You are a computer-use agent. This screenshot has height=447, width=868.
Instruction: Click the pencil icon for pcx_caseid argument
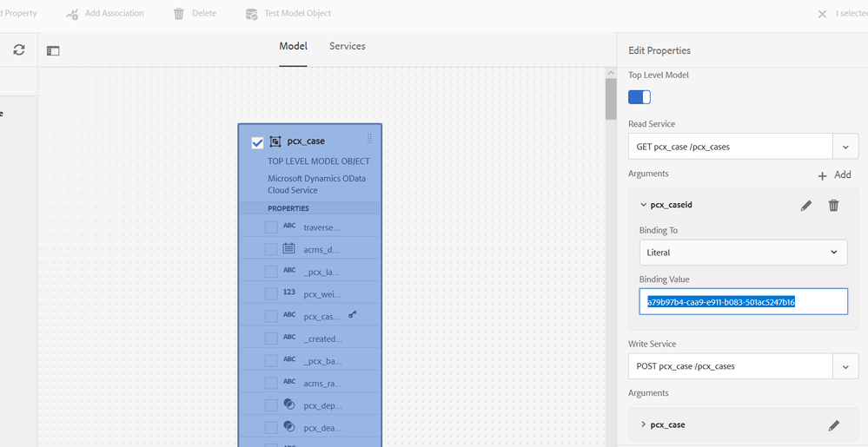[806, 206]
